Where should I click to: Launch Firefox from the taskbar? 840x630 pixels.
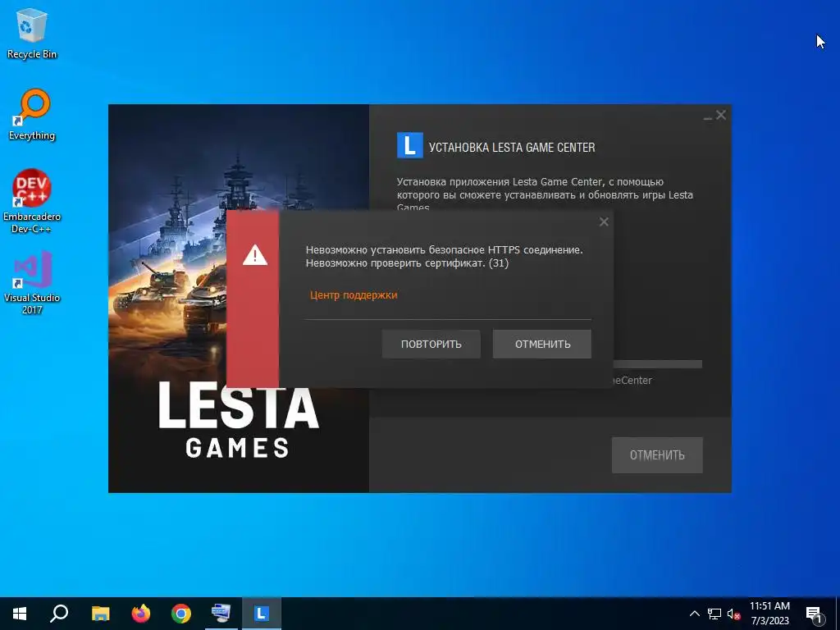(141, 614)
